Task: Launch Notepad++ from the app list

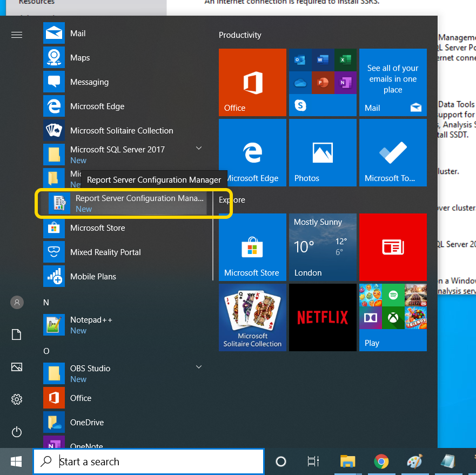Action: point(91,325)
